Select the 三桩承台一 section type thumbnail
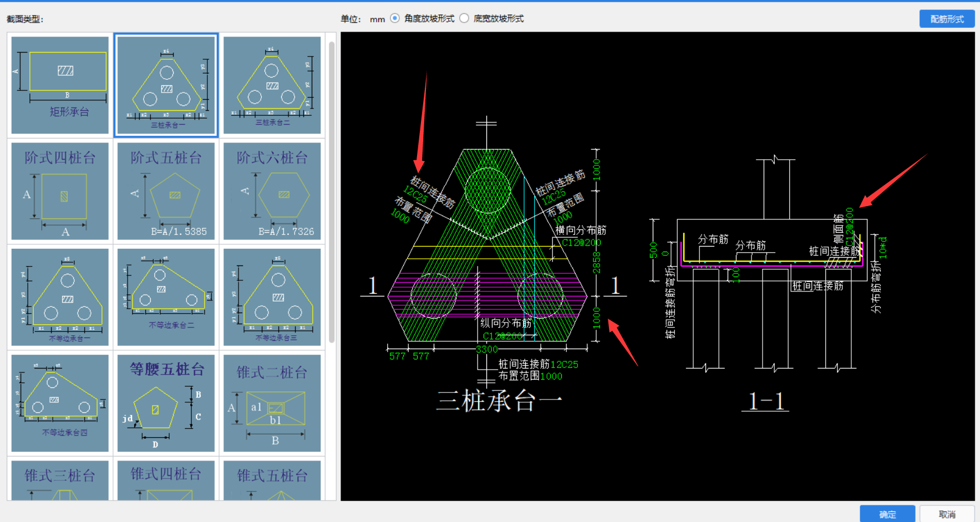 [x=166, y=85]
